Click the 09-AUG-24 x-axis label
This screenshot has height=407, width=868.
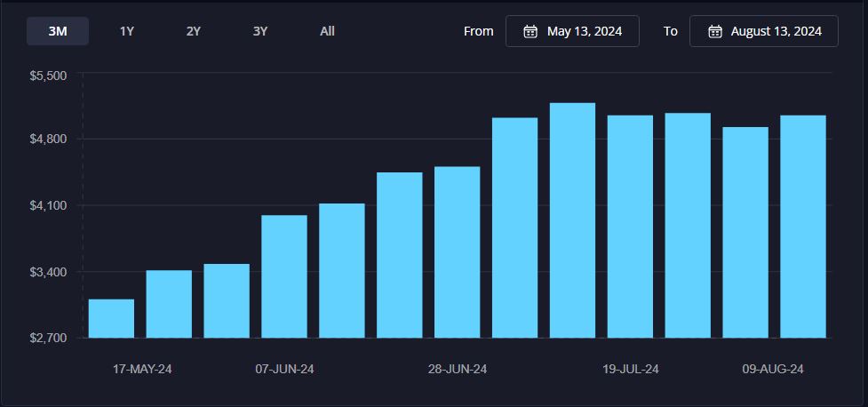[773, 369]
